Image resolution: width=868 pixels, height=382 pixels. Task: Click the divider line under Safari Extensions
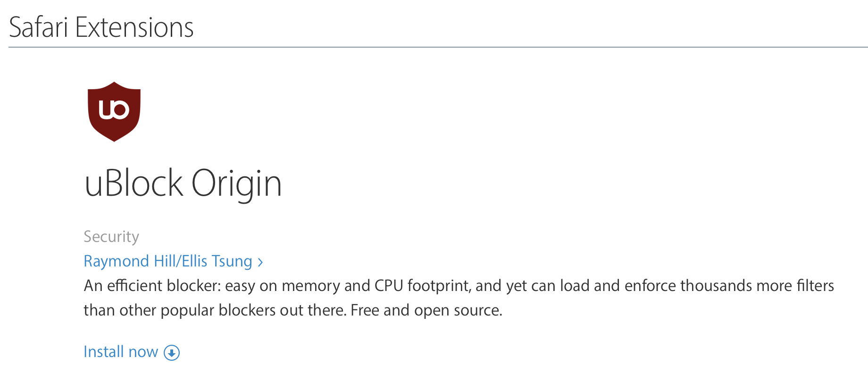tap(438, 47)
